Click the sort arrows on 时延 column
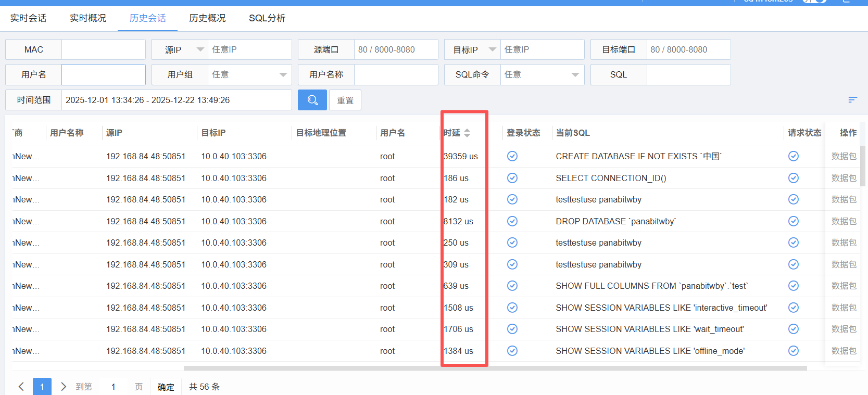This screenshot has height=395, width=868. point(467,133)
